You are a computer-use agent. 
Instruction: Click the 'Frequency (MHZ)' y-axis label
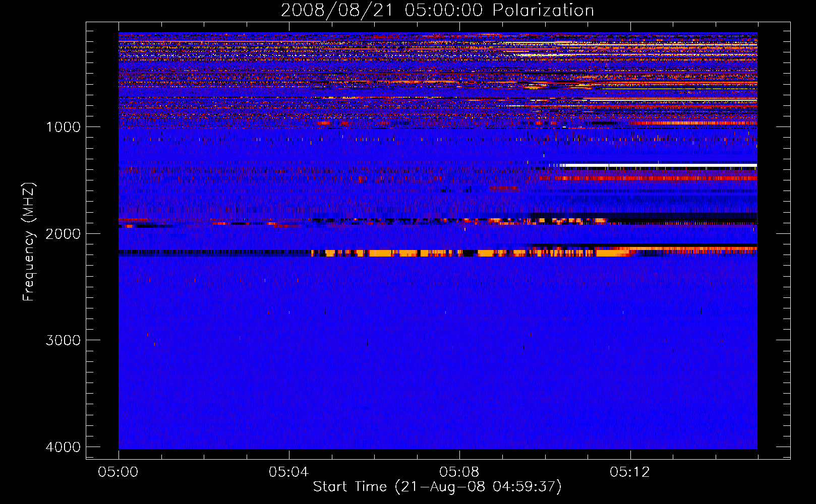(28, 242)
